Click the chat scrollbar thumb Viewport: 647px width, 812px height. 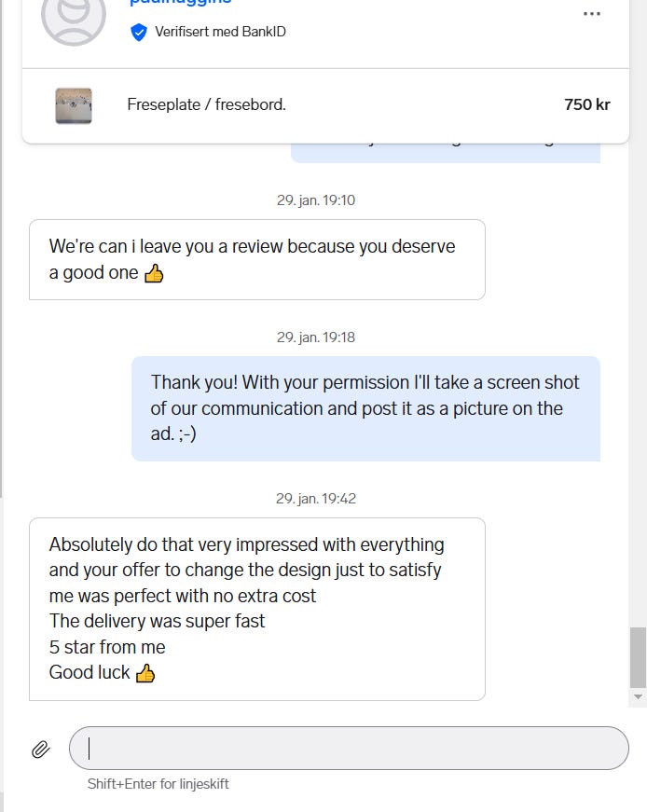coord(639,657)
